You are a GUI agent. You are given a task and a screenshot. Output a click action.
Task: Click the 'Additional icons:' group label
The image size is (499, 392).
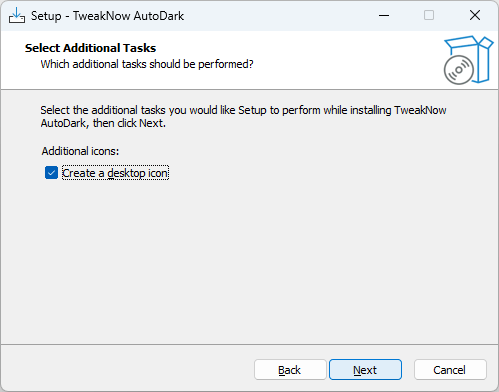(x=80, y=151)
